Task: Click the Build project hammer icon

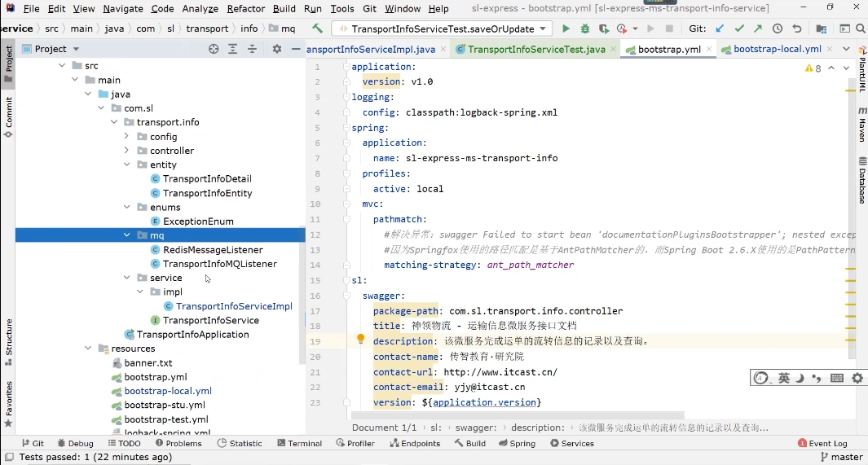Action: [x=318, y=29]
